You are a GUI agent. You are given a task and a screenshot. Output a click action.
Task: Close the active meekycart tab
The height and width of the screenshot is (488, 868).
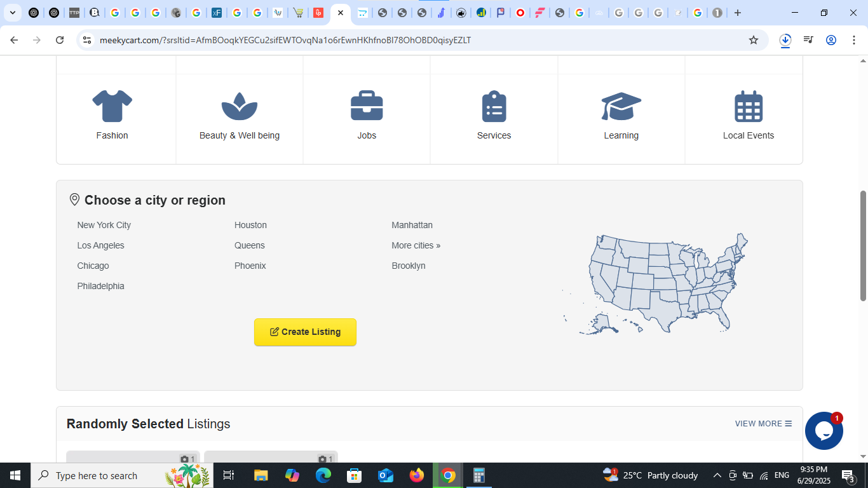click(x=341, y=13)
